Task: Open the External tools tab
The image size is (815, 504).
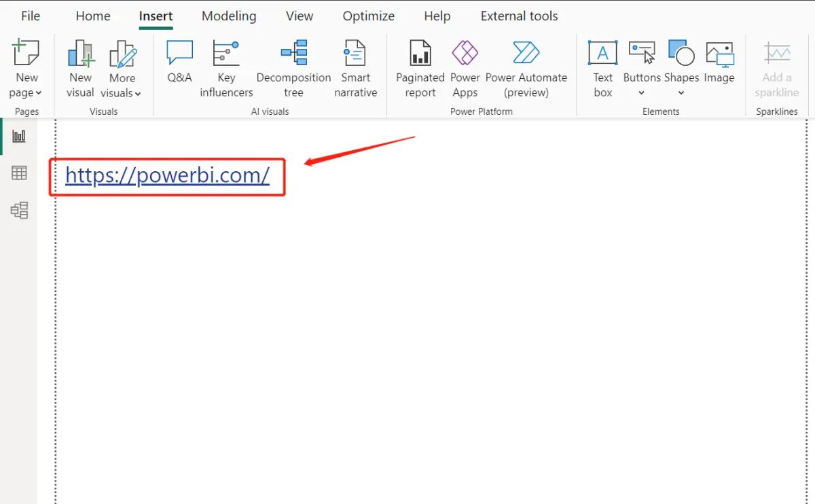Action: (519, 16)
